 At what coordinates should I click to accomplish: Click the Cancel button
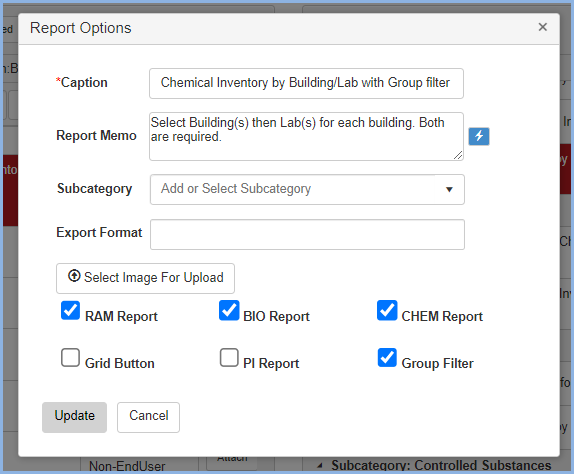pyautogui.click(x=148, y=417)
